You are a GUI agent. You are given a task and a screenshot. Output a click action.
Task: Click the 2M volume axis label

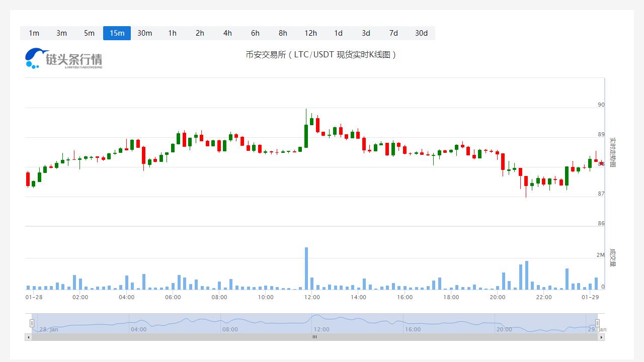click(x=601, y=255)
